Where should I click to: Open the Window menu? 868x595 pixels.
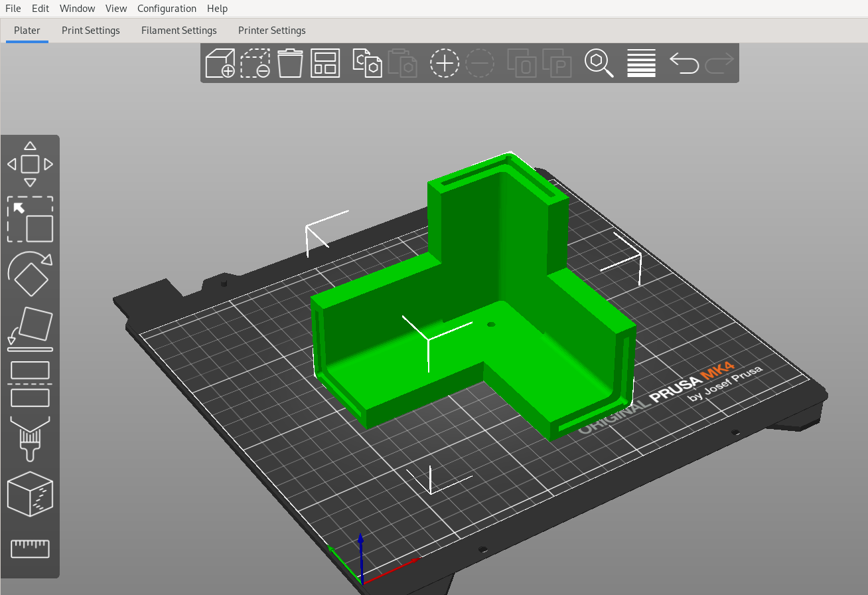(x=77, y=9)
